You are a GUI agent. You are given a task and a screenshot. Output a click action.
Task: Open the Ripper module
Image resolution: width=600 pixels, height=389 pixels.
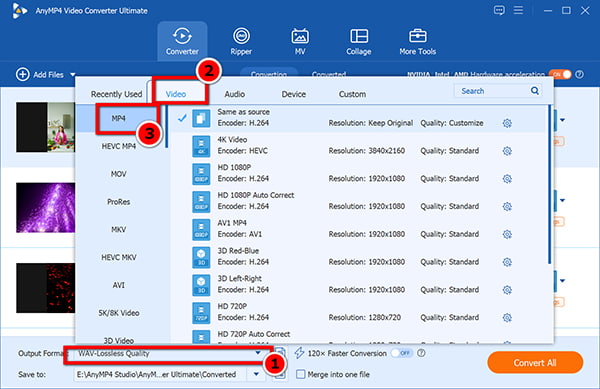click(241, 41)
